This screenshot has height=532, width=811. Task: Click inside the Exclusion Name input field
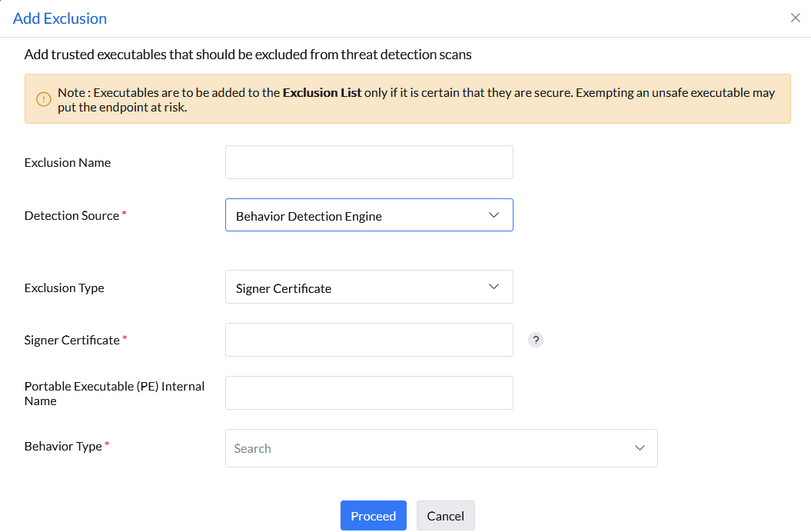369,161
